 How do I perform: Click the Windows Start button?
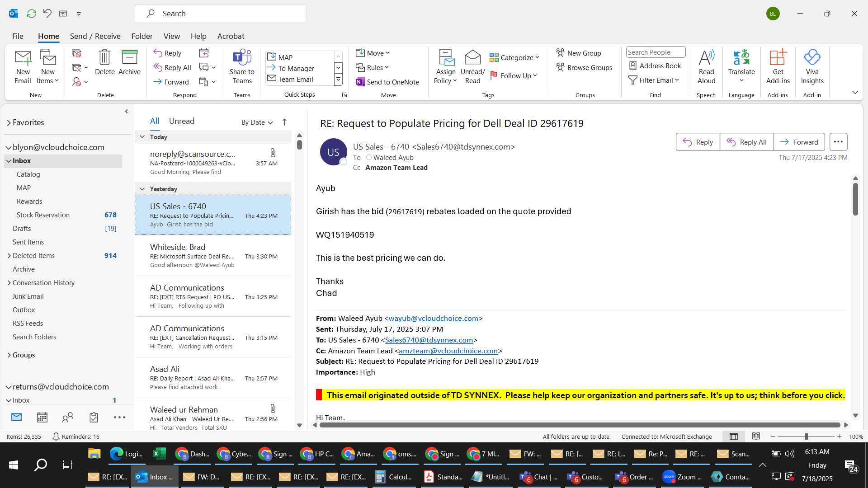14,465
